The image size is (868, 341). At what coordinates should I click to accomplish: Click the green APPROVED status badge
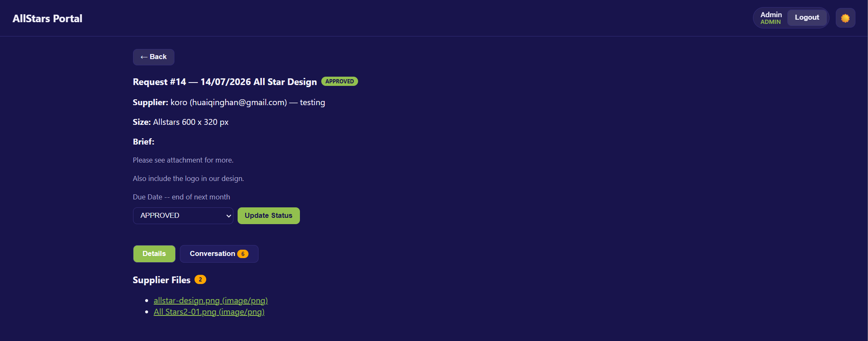[x=340, y=81]
